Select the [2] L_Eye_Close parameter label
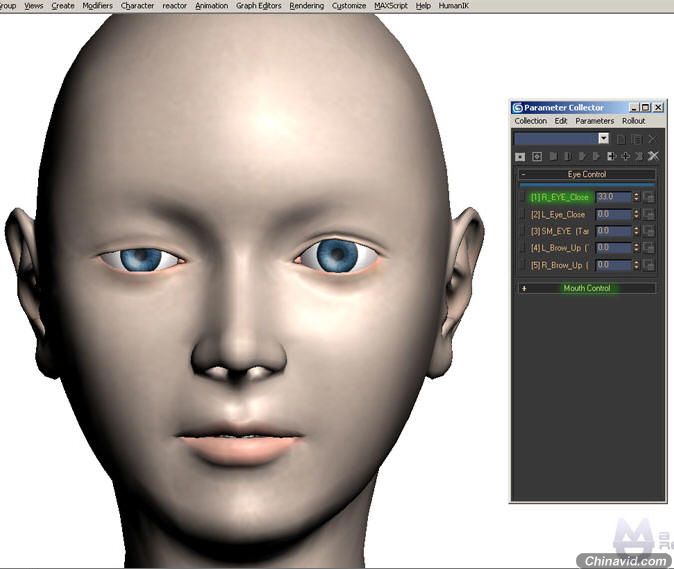The image size is (674, 569). (558, 214)
